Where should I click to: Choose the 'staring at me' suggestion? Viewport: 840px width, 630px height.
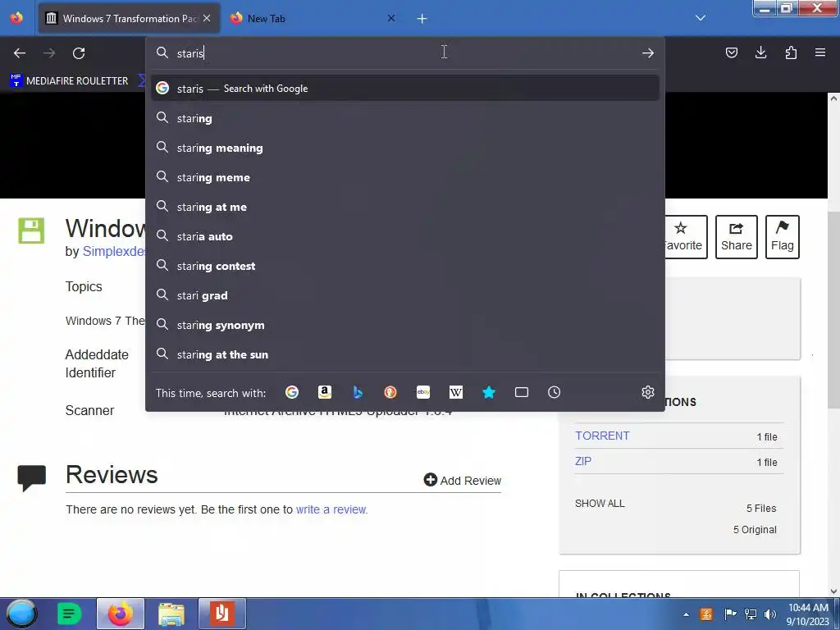pos(405,207)
